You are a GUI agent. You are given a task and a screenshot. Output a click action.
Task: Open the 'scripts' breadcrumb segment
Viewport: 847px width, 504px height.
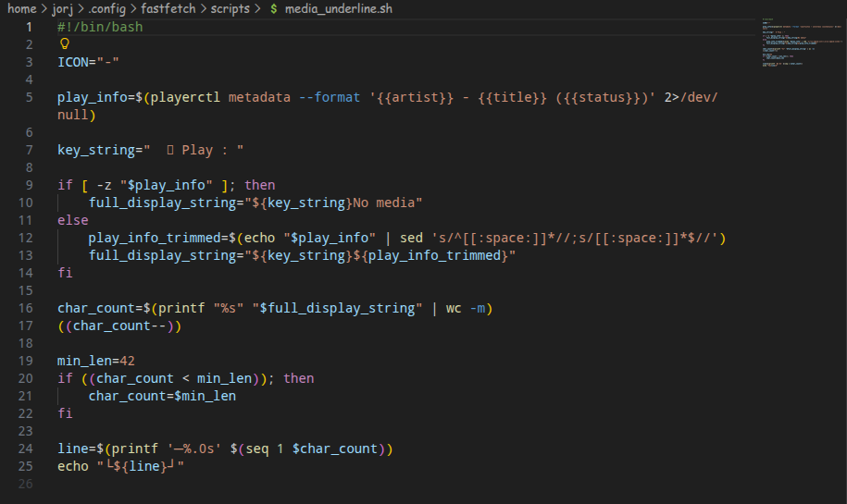click(230, 8)
